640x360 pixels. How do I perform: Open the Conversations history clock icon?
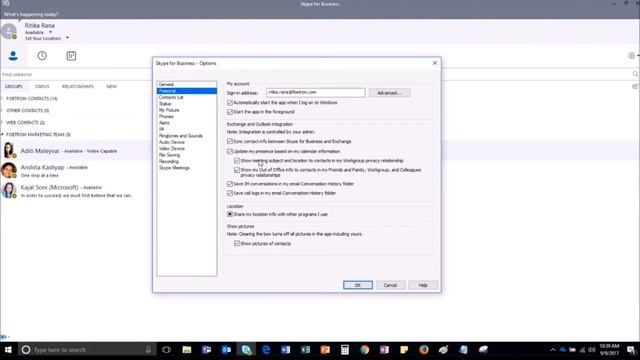(42, 56)
